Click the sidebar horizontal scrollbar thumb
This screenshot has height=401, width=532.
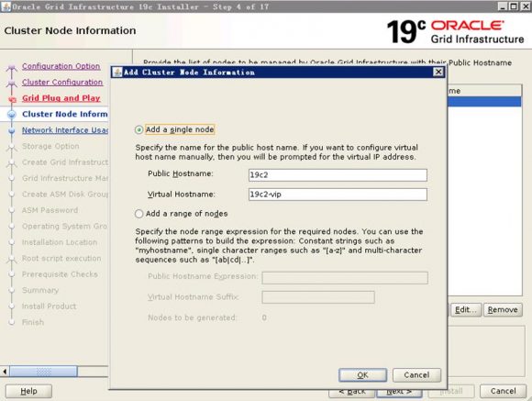click(x=43, y=372)
